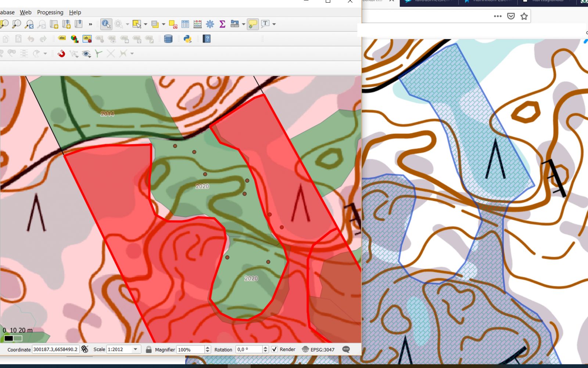Click the EPSG:3047 CRS button
The image size is (588, 368).
pyautogui.click(x=318, y=349)
